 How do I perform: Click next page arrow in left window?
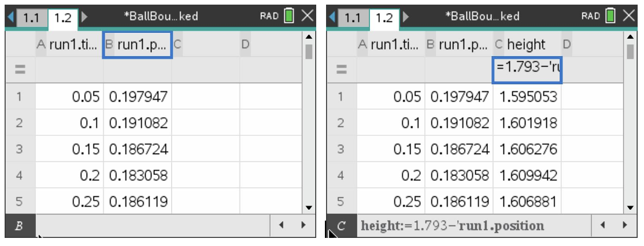coord(84,17)
